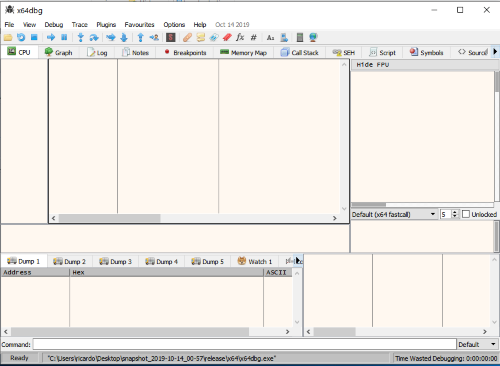
Task: Open the Plugins menu
Action: [106, 25]
